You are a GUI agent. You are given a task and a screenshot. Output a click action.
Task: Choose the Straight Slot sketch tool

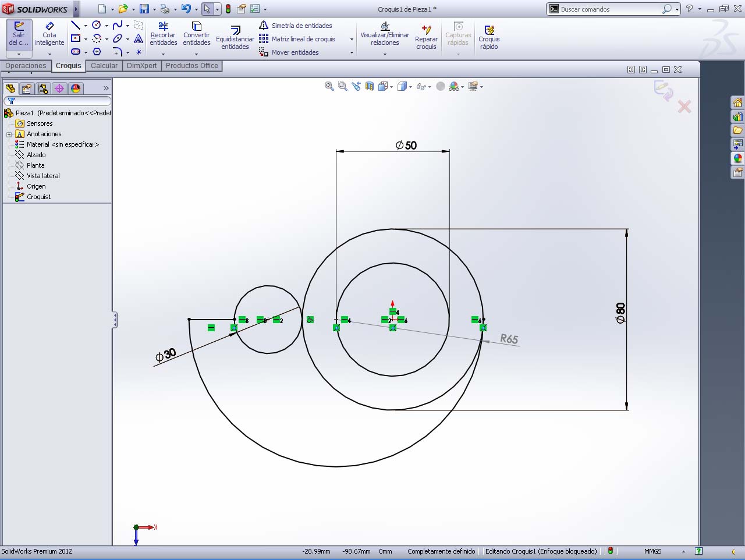tap(75, 52)
